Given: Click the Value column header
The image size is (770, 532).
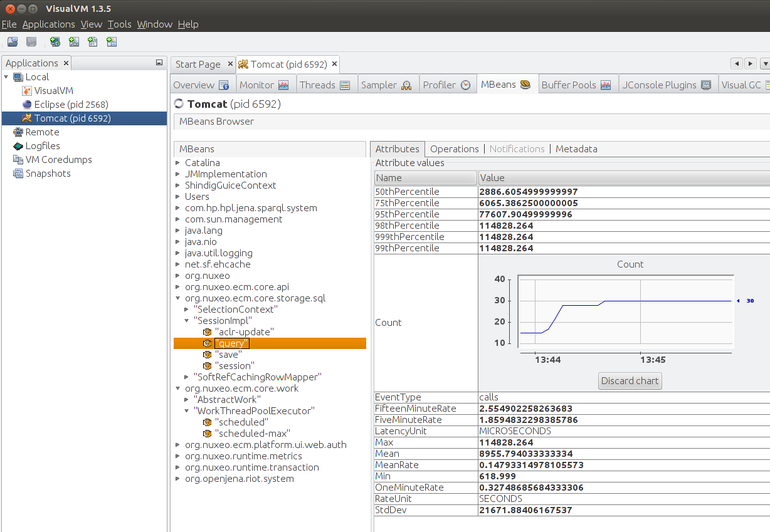Looking at the screenshot, I should tap(624, 178).
